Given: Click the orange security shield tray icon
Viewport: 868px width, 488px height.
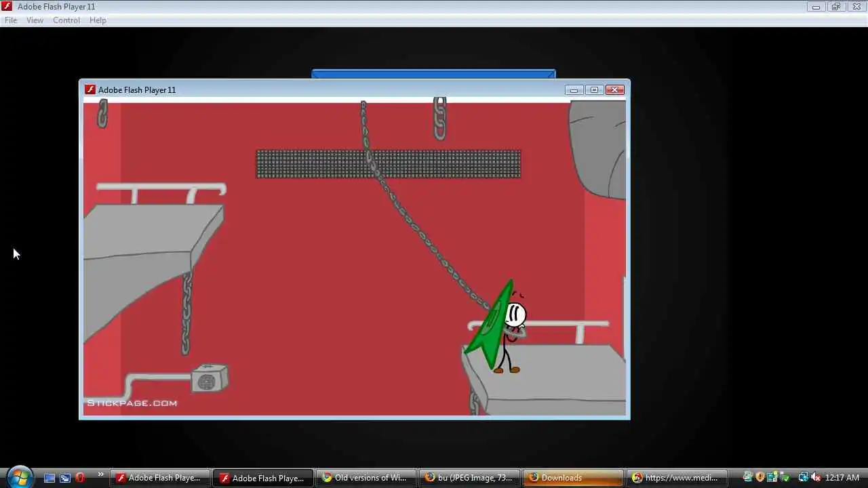Looking at the screenshot, I should pos(760,478).
